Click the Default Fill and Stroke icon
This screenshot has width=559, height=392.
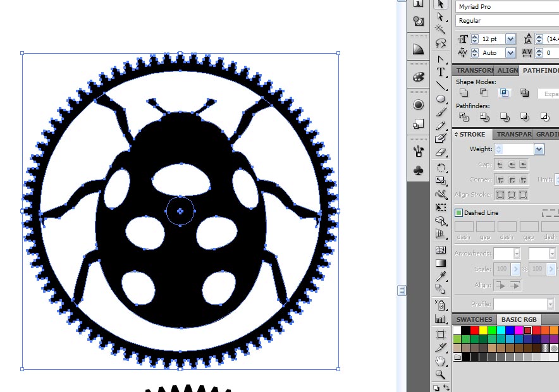coord(436,388)
